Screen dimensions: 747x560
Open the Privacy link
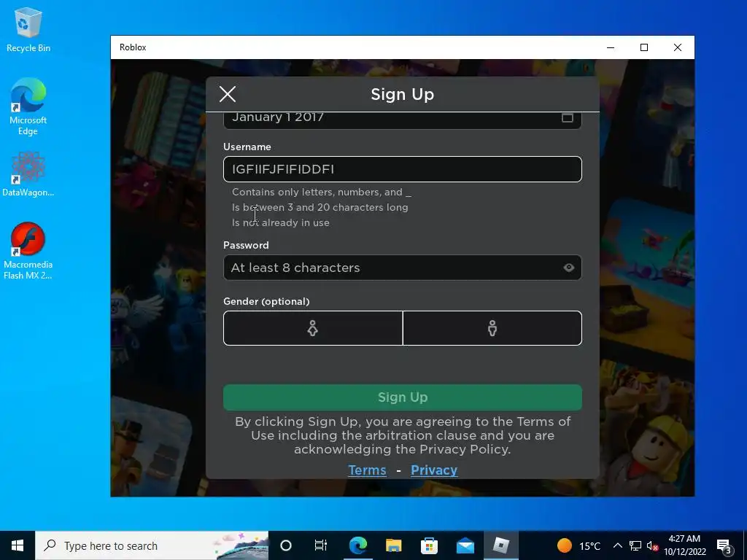point(434,470)
